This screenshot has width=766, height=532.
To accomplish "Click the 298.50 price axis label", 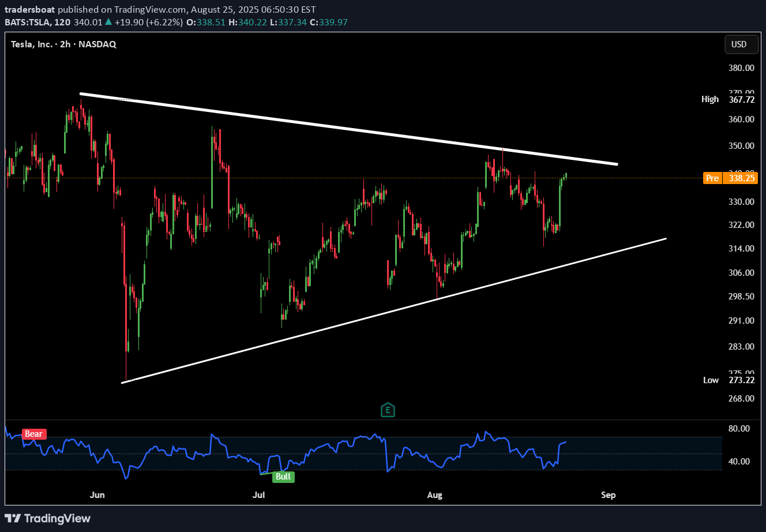I will point(741,296).
